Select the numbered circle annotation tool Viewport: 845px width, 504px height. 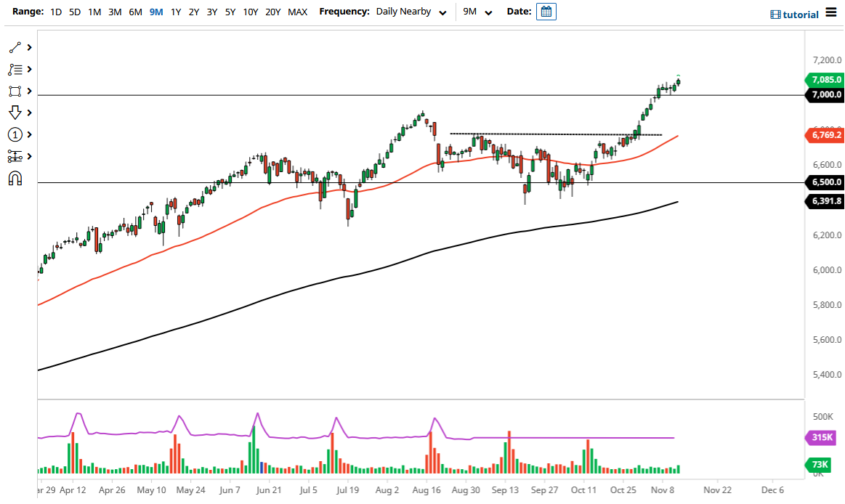click(x=15, y=134)
